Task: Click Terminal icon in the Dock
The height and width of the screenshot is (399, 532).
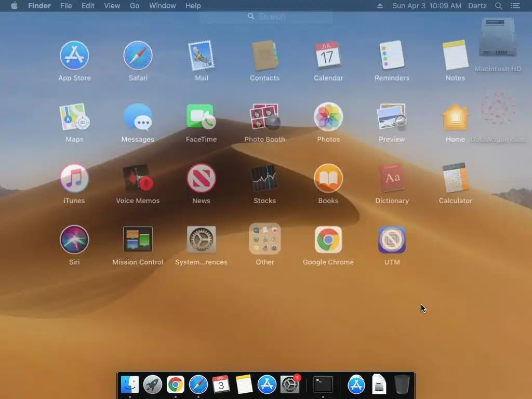Action: click(x=323, y=384)
